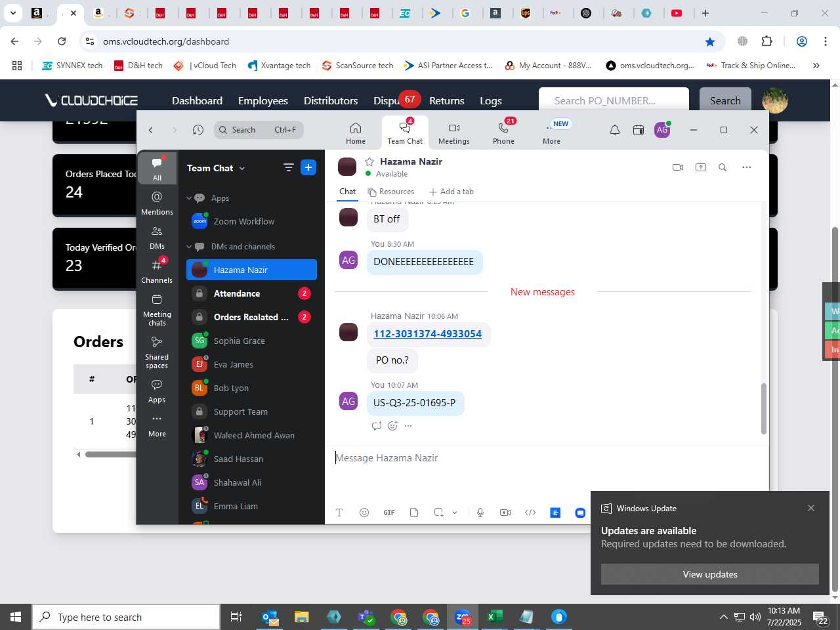Open the Attendance channel
The width and height of the screenshot is (840, 630).
tap(251, 293)
